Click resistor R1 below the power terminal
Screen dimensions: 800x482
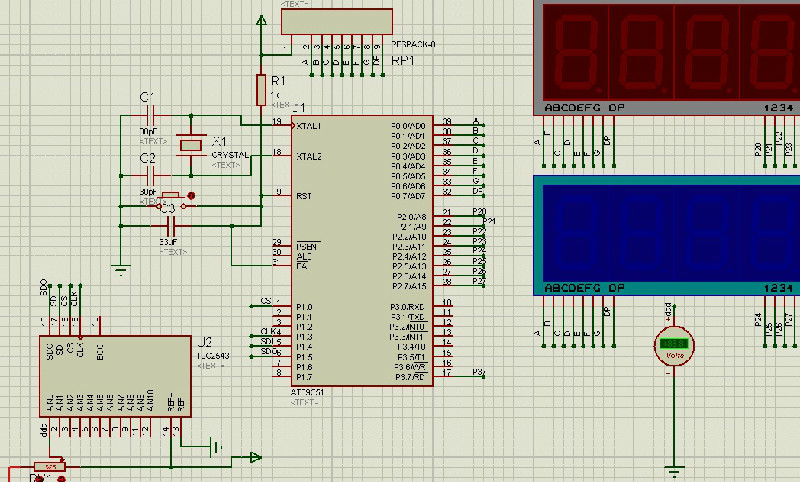(x=262, y=87)
